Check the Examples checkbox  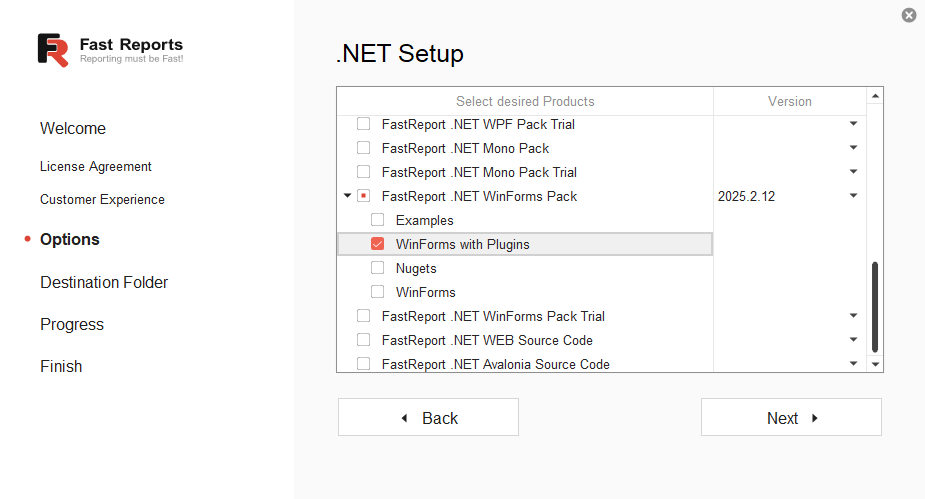pos(378,220)
